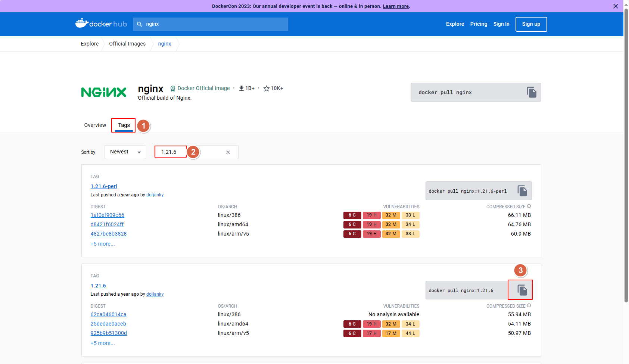Screen dimensions: 629x364
Task: Open Explore in the top navigation
Action: (455, 24)
